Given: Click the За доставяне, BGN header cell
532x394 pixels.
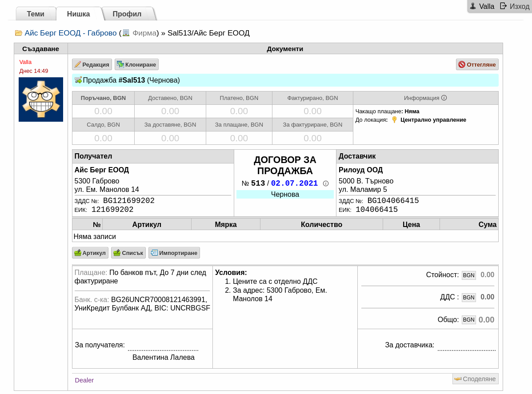Looking at the screenshot, I should pos(170,125).
